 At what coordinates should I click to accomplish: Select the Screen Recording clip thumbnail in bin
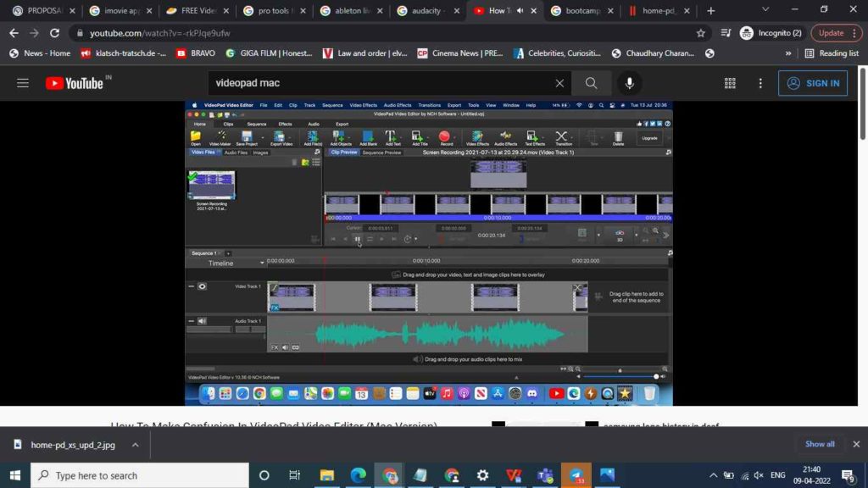click(x=211, y=185)
